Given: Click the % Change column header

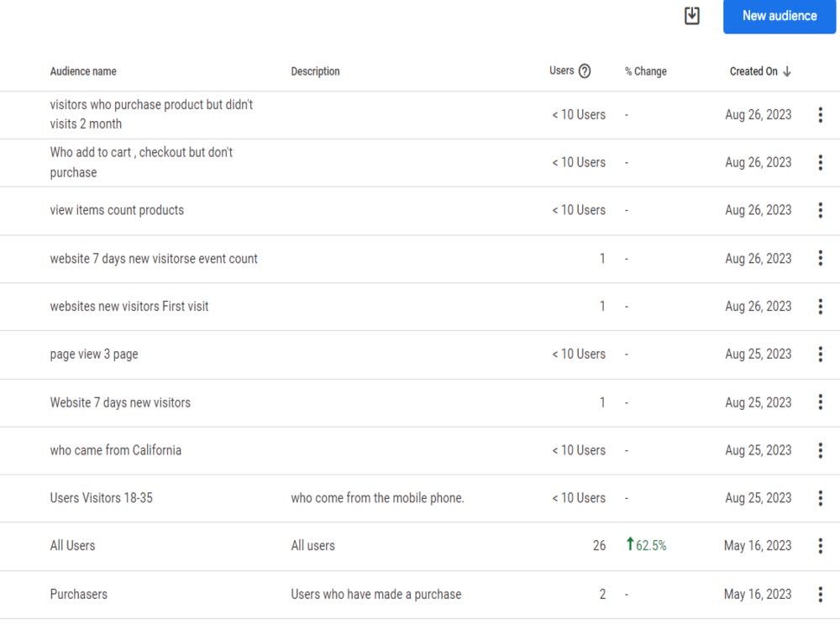Looking at the screenshot, I should coord(644,71).
